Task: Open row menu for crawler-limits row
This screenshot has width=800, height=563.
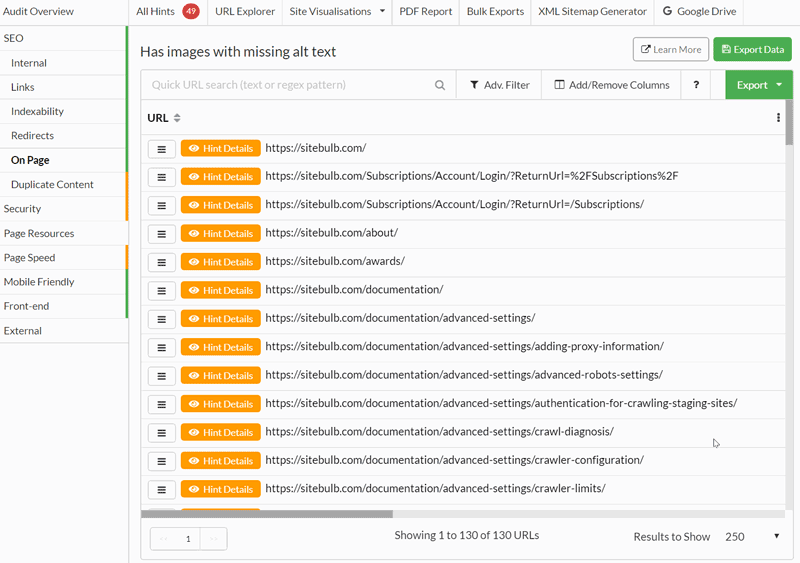Action: 162,490
